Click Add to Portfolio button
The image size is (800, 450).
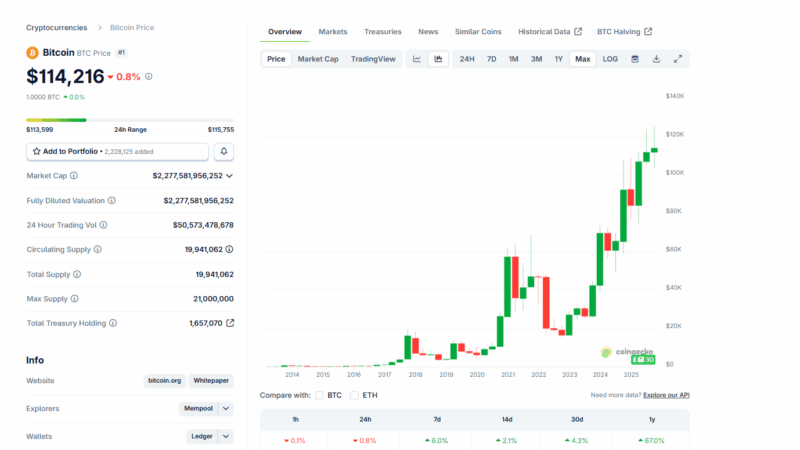(x=117, y=152)
